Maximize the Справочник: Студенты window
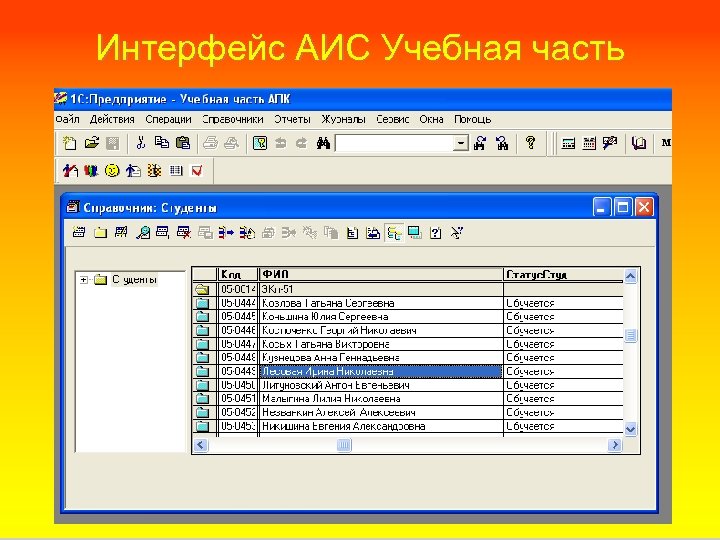This screenshot has width=720, height=540. click(x=623, y=208)
